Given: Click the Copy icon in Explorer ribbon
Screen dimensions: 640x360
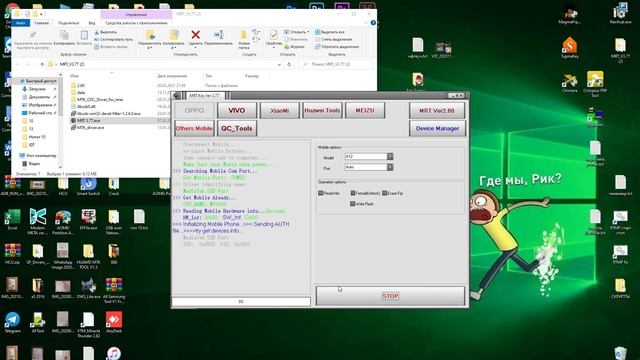Looking at the screenshot, I should coord(64,35).
